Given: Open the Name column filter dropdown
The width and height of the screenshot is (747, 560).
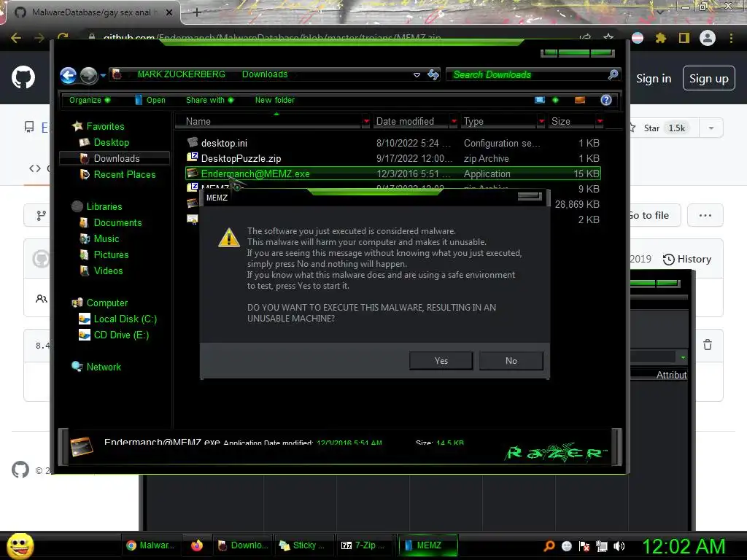Looking at the screenshot, I should 366,122.
